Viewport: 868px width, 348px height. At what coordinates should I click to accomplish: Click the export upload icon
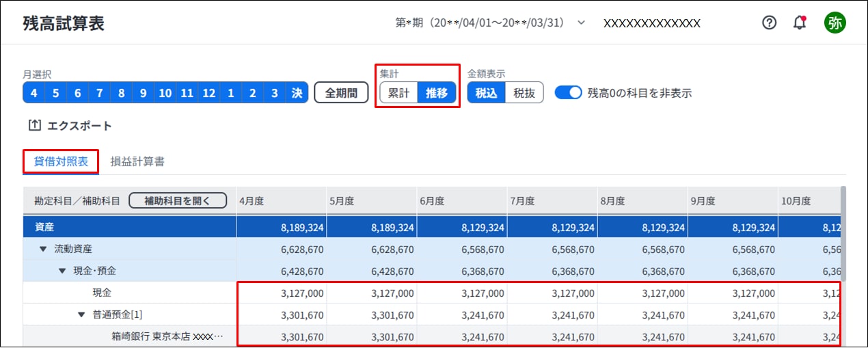coord(34,126)
